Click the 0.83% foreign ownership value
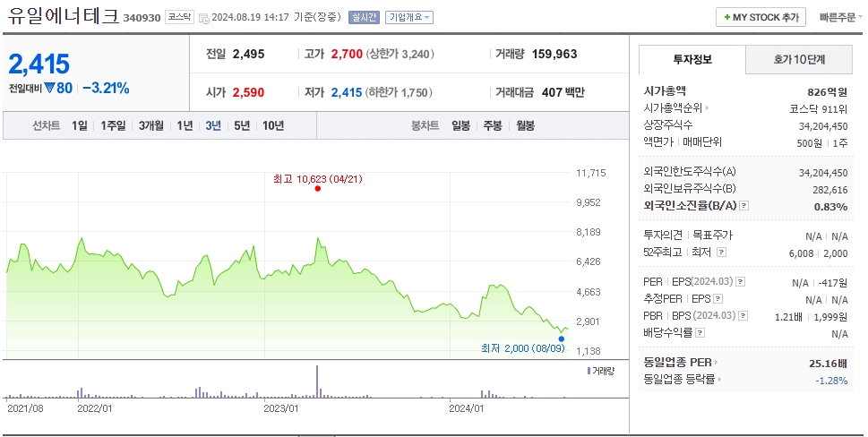This screenshot has width=868, height=437. click(831, 207)
